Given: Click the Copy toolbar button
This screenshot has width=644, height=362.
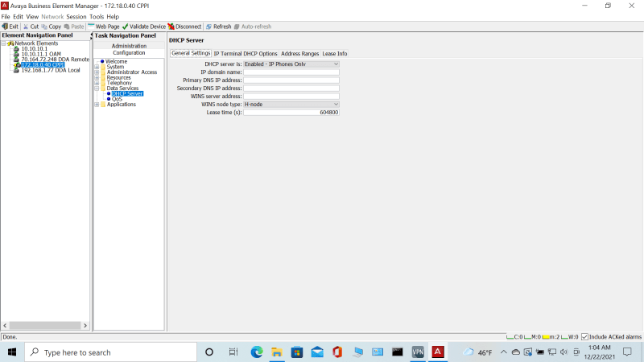Looking at the screenshot, I should click(51, 27).
